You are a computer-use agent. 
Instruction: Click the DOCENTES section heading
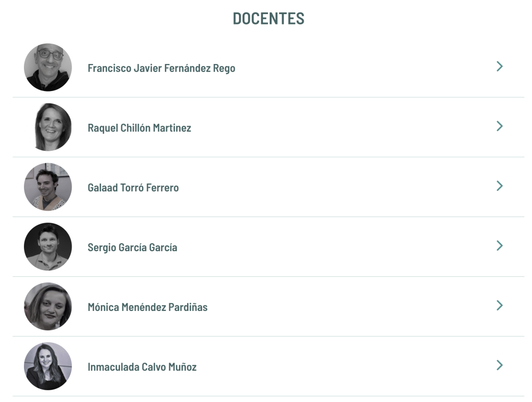click(x=269, y=19)
